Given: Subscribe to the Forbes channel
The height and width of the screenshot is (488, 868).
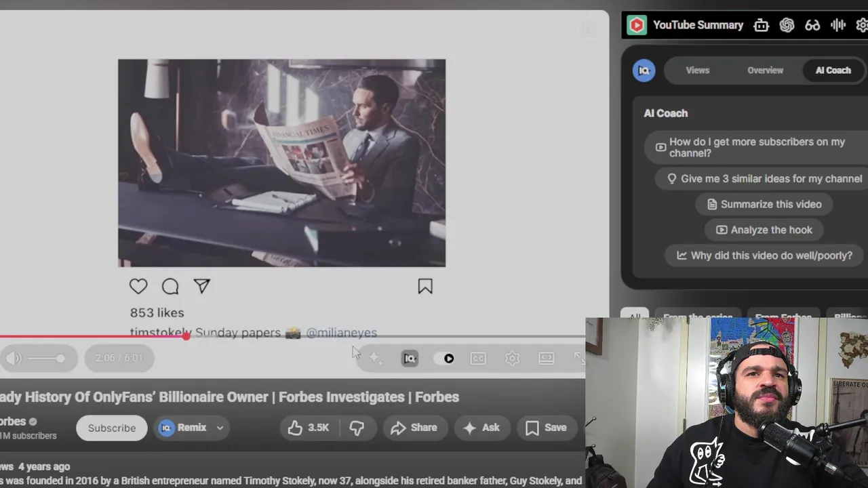Looking at the screenshot, I should [x=112, y=428].
